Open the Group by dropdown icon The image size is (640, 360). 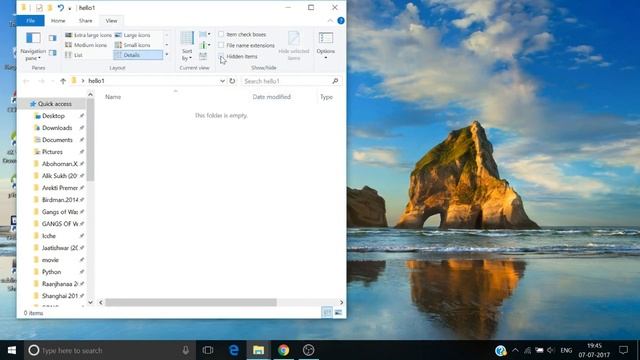pyautogui.click(x=204, y=35)
